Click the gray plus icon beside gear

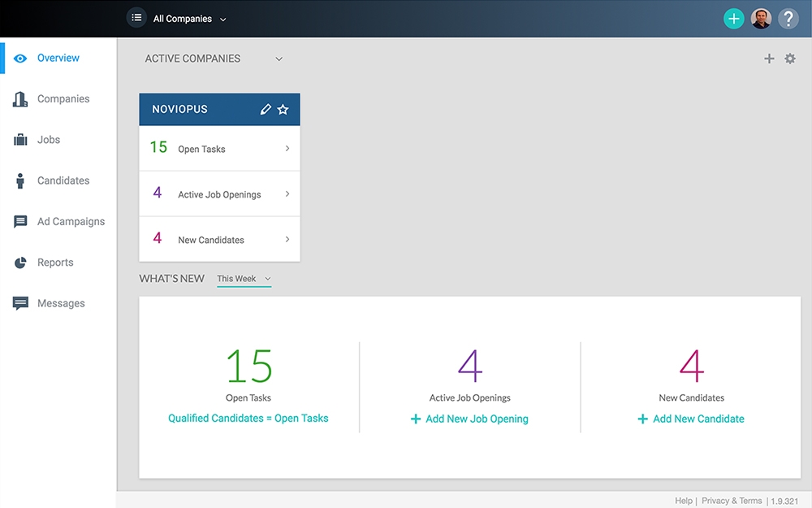[x=769, y=59]
